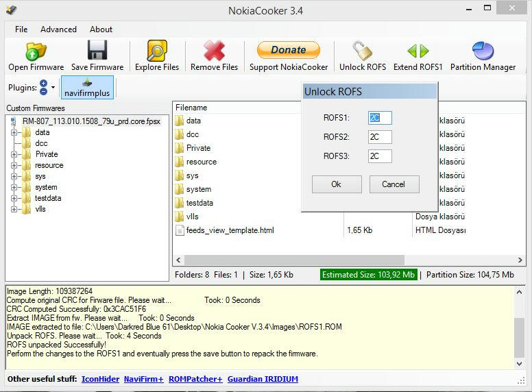532x392 pixels.
Task: Open the About menu
Action: 101,29
